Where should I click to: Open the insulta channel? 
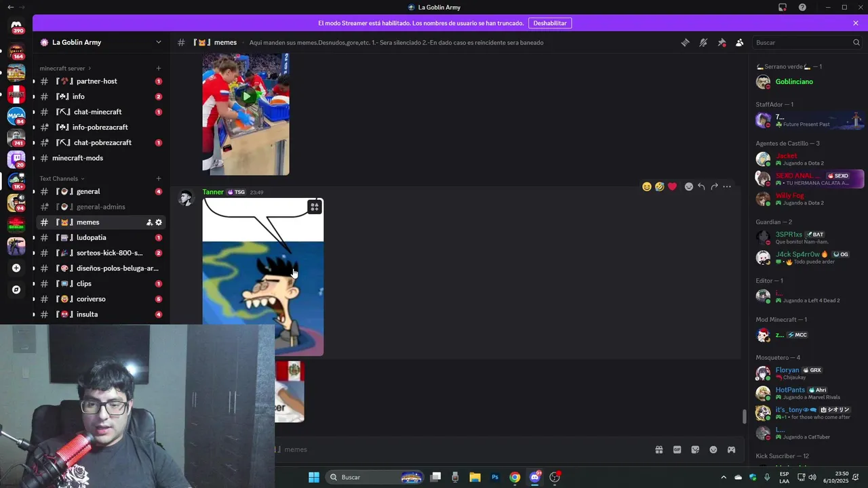(100, 314)
